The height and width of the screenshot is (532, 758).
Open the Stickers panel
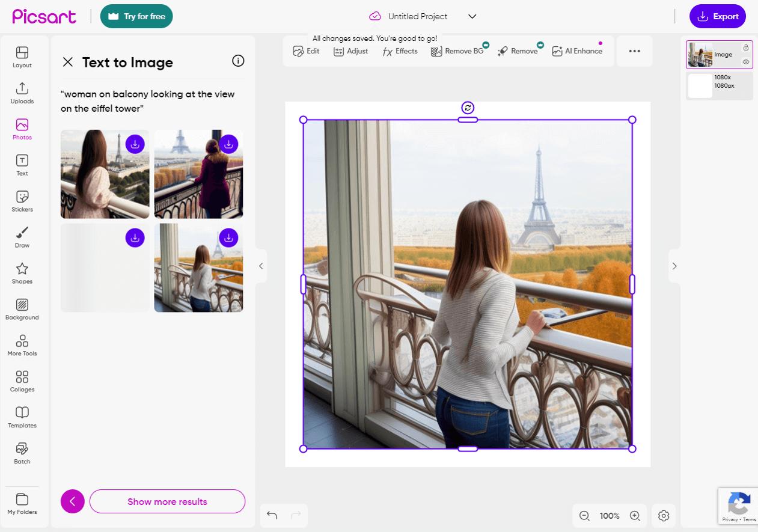(x=22, y=200)
